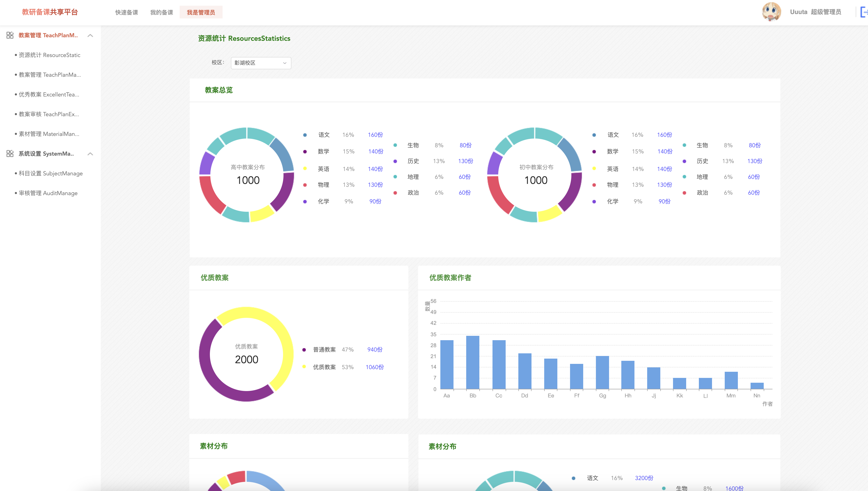Click the 化学 legend label in 高中教案分布
868x491 pixels.
point(324,202)
